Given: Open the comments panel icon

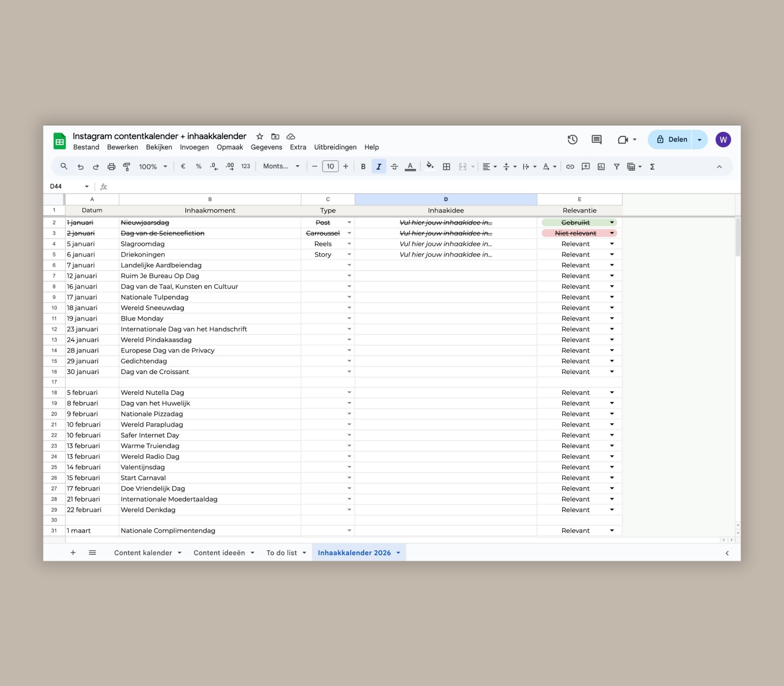Looking at the screenshot, I should point(596,140).
